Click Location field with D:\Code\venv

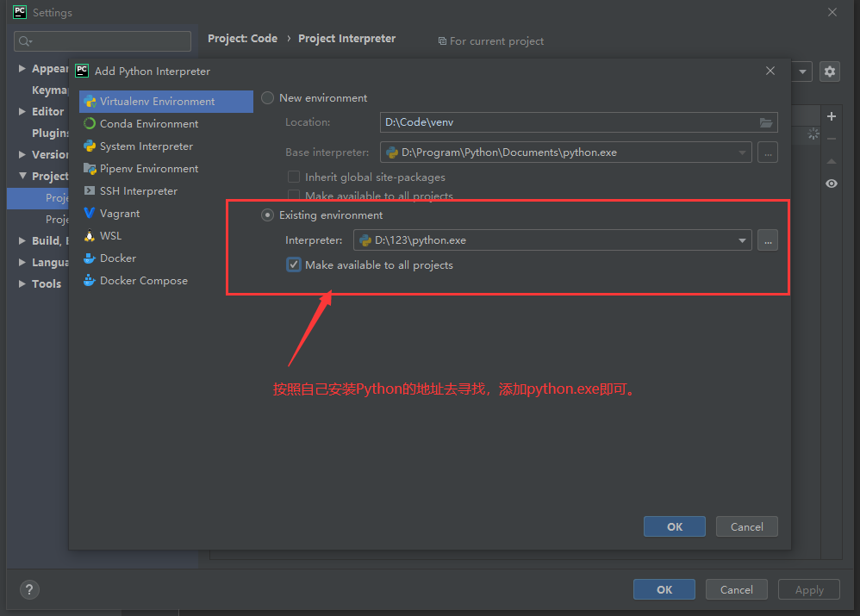point(578,122)
